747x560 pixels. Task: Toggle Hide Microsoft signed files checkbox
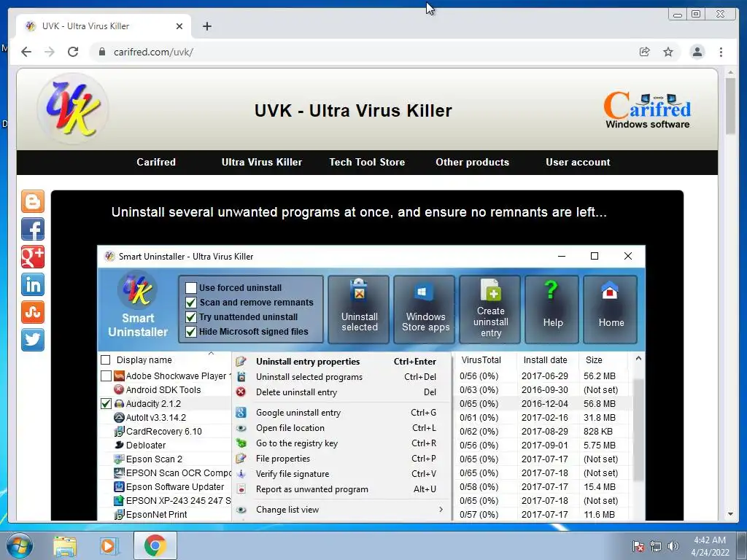pos(191,332)
